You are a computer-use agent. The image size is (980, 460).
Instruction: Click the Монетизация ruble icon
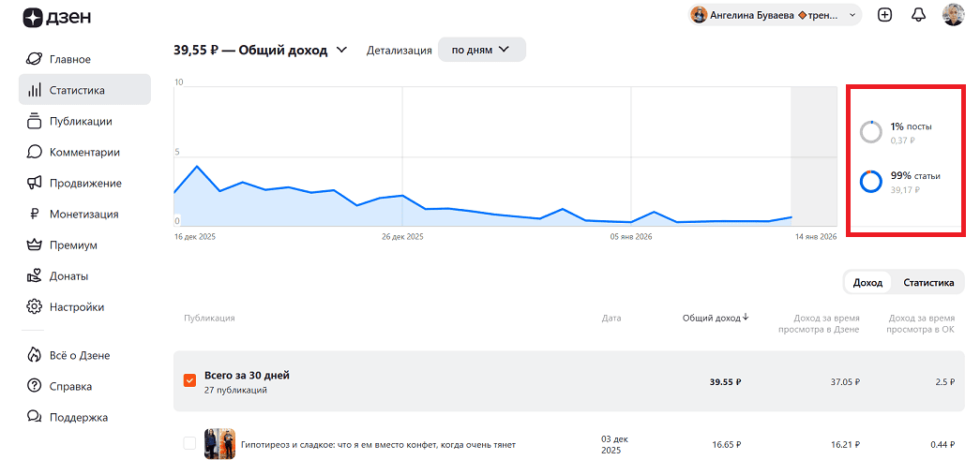tap(35, 214)
